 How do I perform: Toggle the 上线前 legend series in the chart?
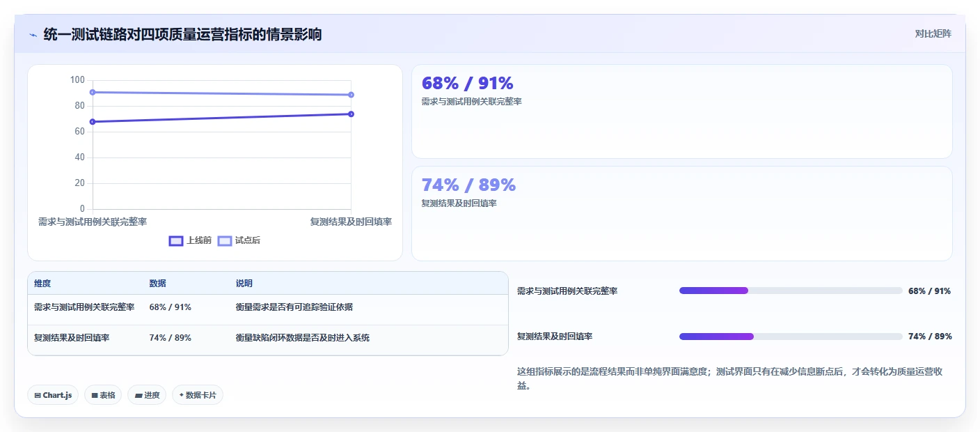pyautogui.click(x=190, y=240)
